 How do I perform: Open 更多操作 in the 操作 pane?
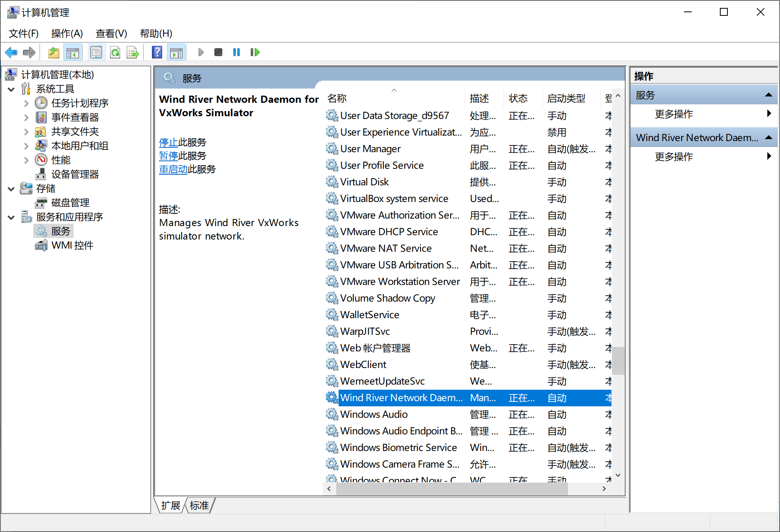[x=674, y=114]
